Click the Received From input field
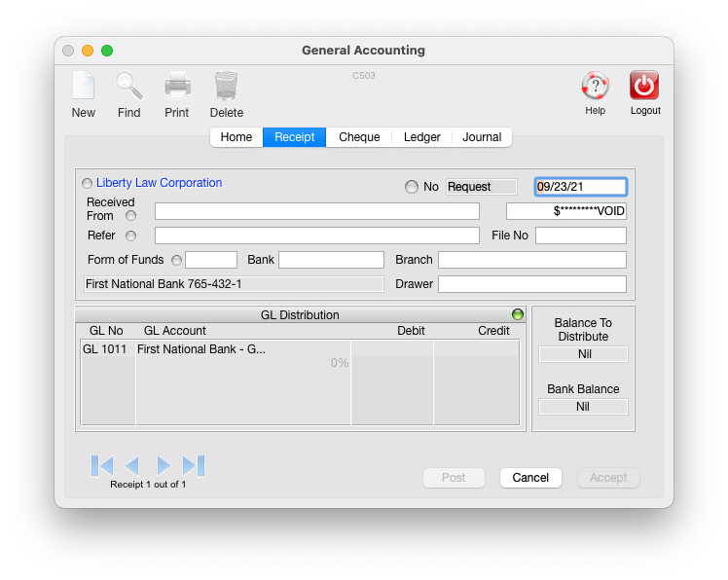The width and height of the screenshot is (728, 580). point(317,211)
